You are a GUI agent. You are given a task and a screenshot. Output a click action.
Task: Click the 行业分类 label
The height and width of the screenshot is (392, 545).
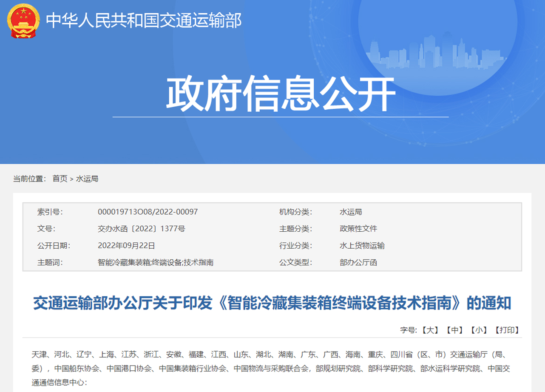tap(295, 246)
